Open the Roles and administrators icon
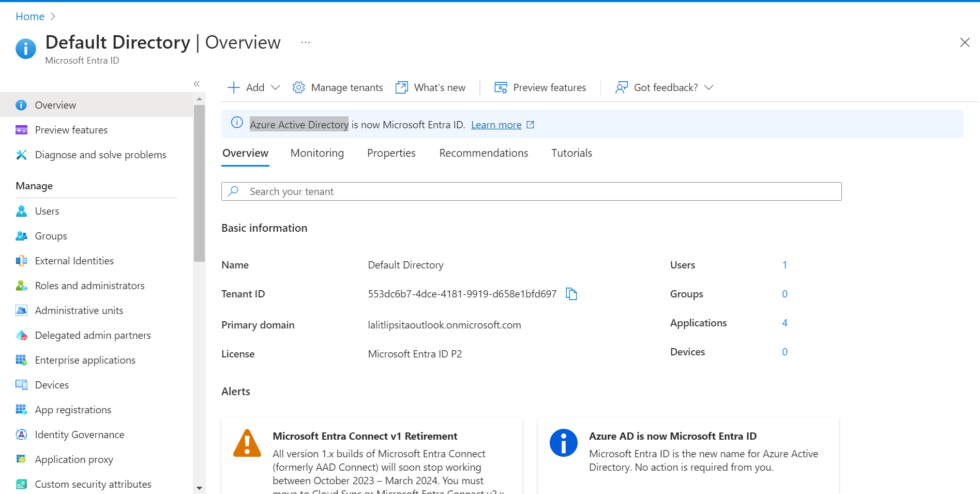 pyautogui.click(x=21, y=286)
